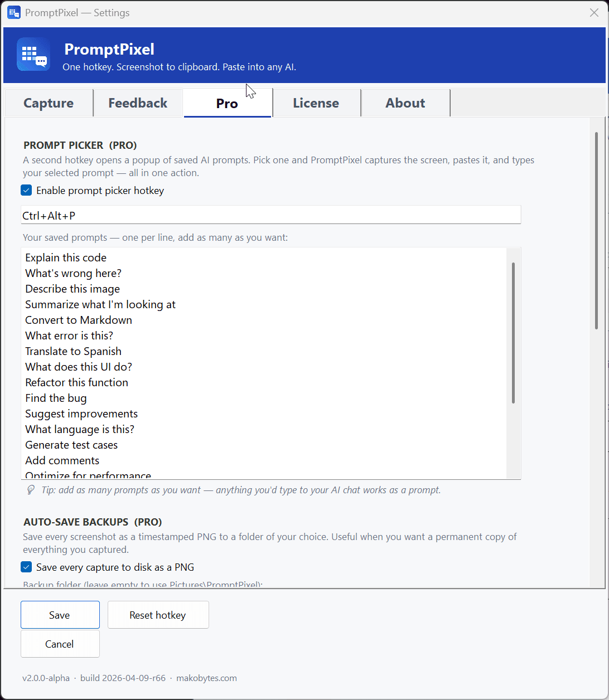Focus the Ctrl+Alt+P hotkey field
The image size is (609, 700).
click(270, 215)
